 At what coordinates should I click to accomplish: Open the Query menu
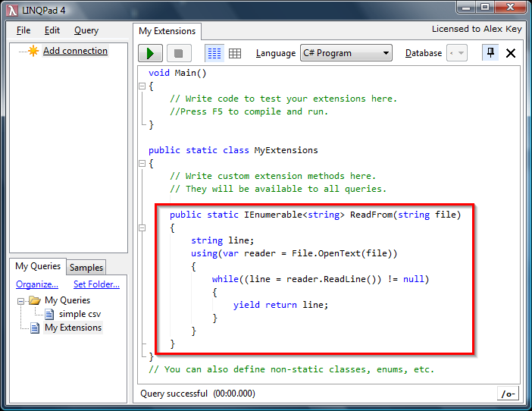pyautogui.click(x=86, y=30)
